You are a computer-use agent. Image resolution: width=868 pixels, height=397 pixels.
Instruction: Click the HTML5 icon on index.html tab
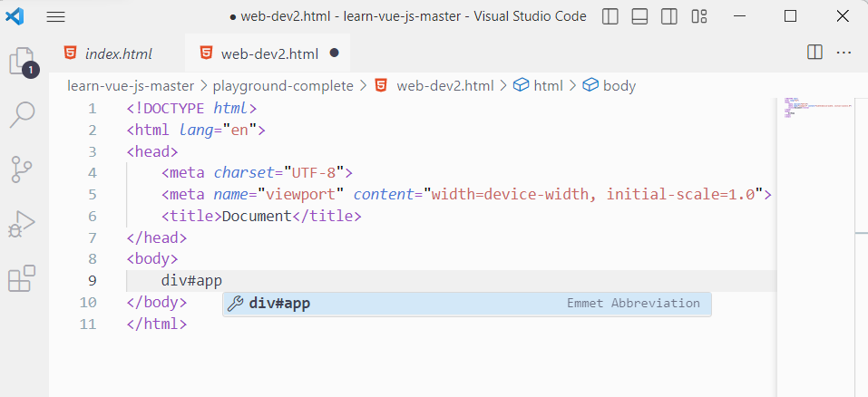pyautogui.click(x=71, y=53)
